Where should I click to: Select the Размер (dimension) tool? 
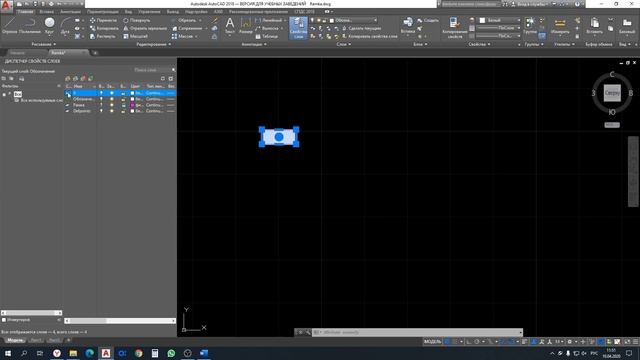[246, 25]
